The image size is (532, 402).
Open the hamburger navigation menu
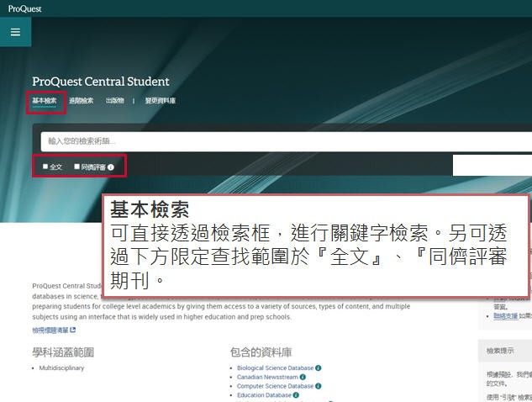(15, 32)
